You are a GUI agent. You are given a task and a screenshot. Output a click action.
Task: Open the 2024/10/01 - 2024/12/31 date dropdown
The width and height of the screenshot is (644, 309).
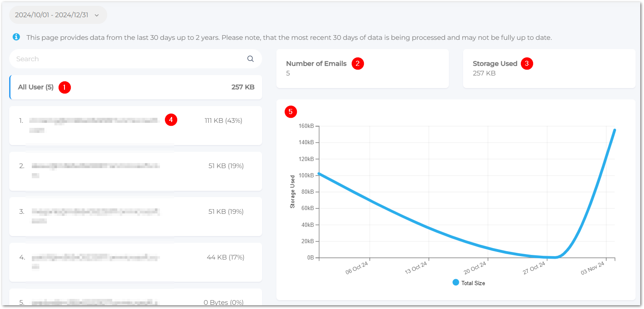[58, 14]
